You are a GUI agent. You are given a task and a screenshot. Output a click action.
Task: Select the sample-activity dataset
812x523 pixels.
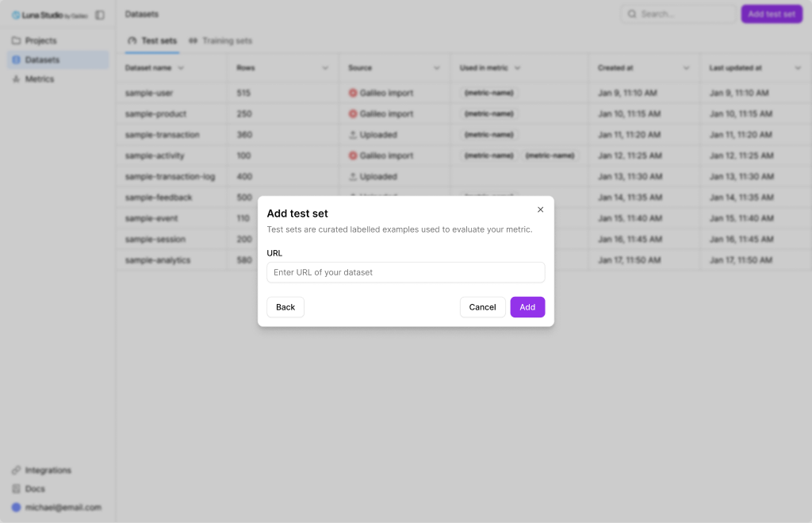155,156
